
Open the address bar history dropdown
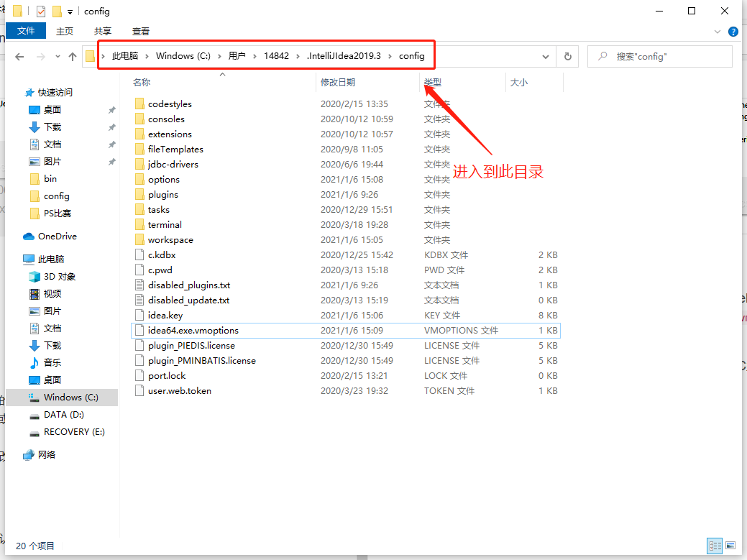pyautogui.click(x=546, y=55)
